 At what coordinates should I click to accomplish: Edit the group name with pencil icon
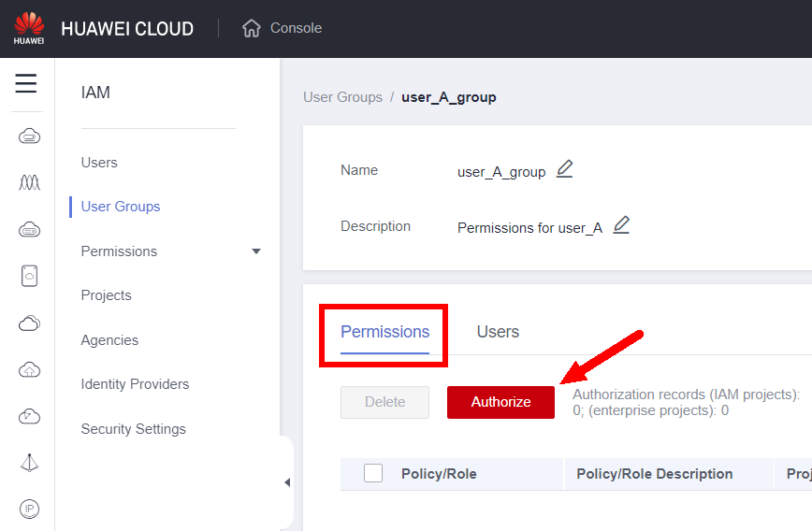point(564,169)
